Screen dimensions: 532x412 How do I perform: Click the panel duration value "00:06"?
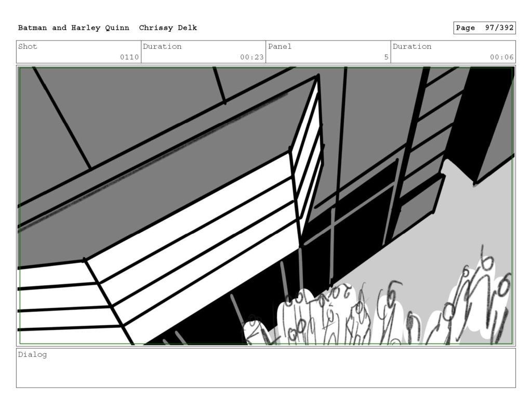[501, 57]
